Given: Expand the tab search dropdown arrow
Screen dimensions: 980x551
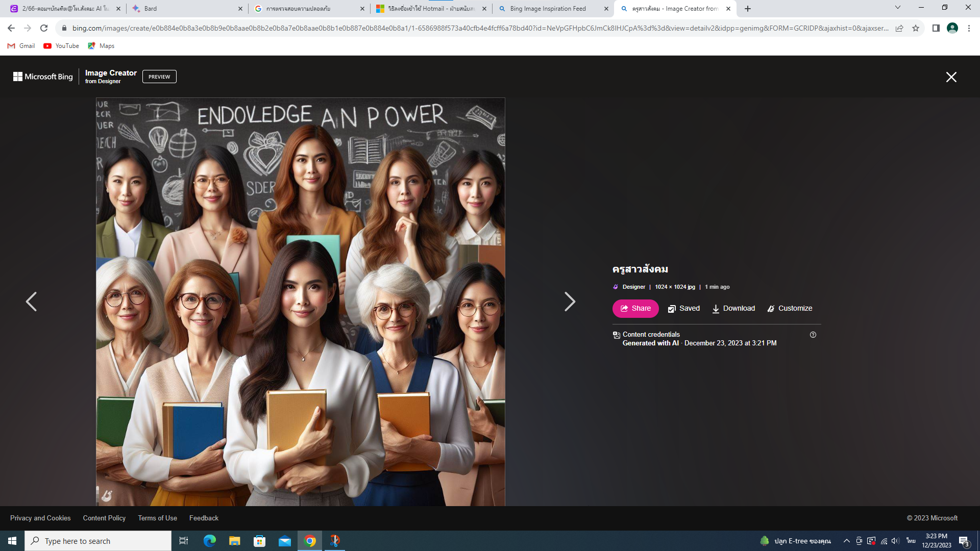Looking at the screenshot, I should (897, 8).
